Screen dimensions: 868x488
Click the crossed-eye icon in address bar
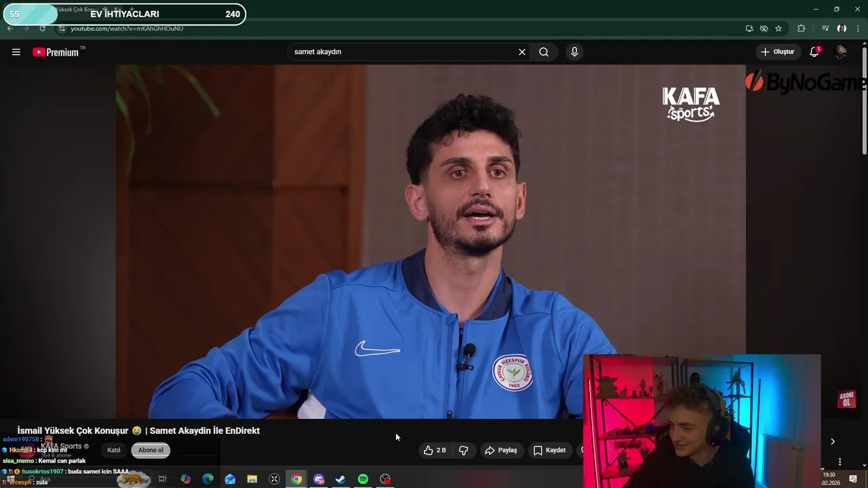pyautogui.click(x=764, y=28)
